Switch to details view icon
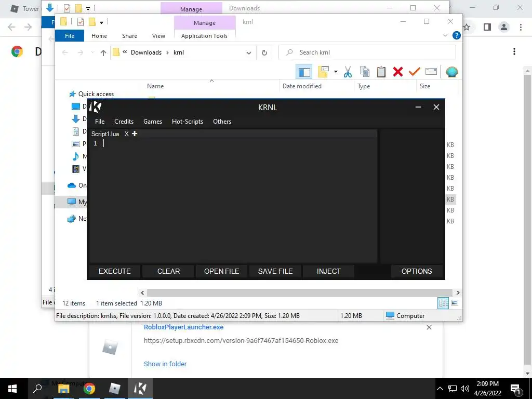532x399 pixels. [443, 303]
